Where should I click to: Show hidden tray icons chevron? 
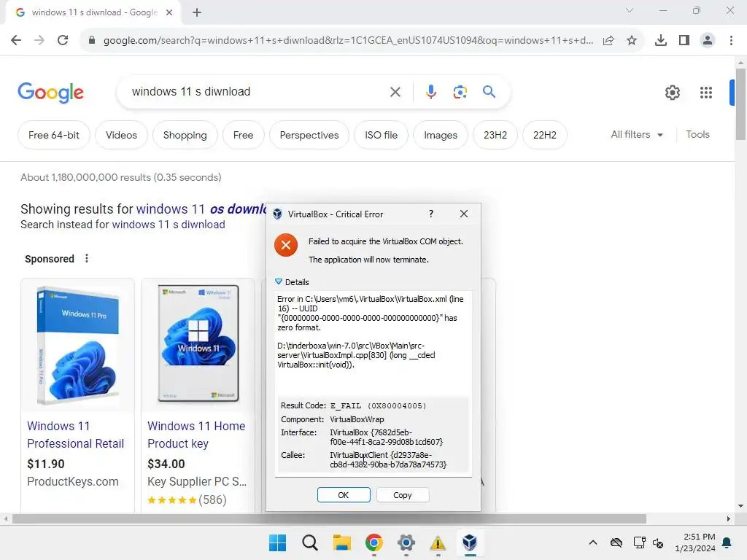(593, 542)
